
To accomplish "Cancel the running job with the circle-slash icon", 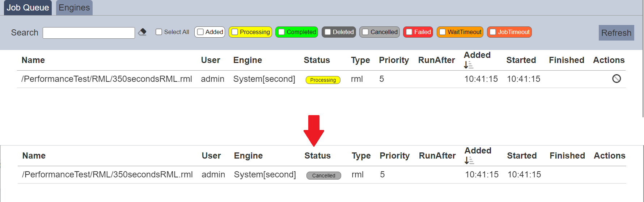I will coord(617,79).
